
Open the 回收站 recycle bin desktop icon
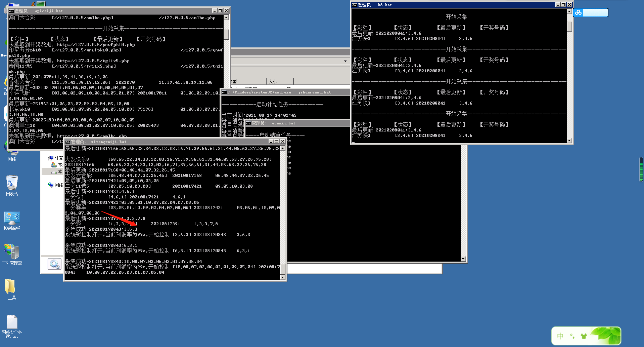(x=12, y=184)
